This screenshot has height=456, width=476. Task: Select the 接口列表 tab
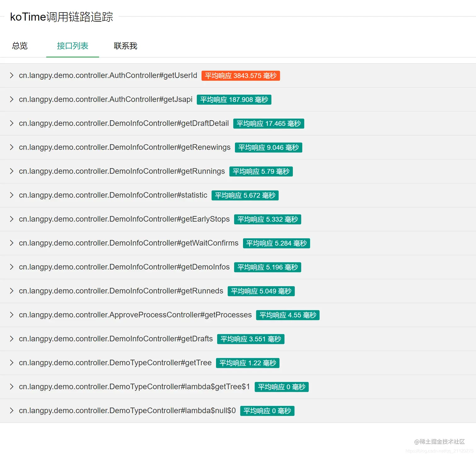[73, 46]
